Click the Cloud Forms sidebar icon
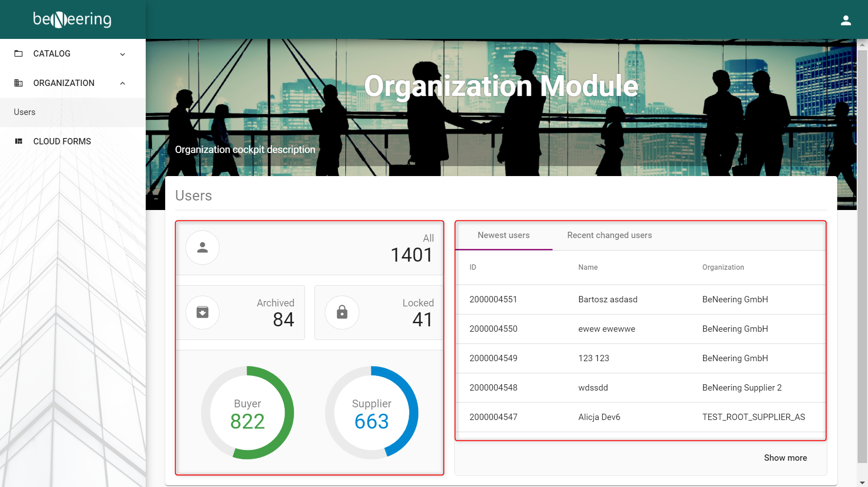Screen dimensions: 868x487 [19, 142]
